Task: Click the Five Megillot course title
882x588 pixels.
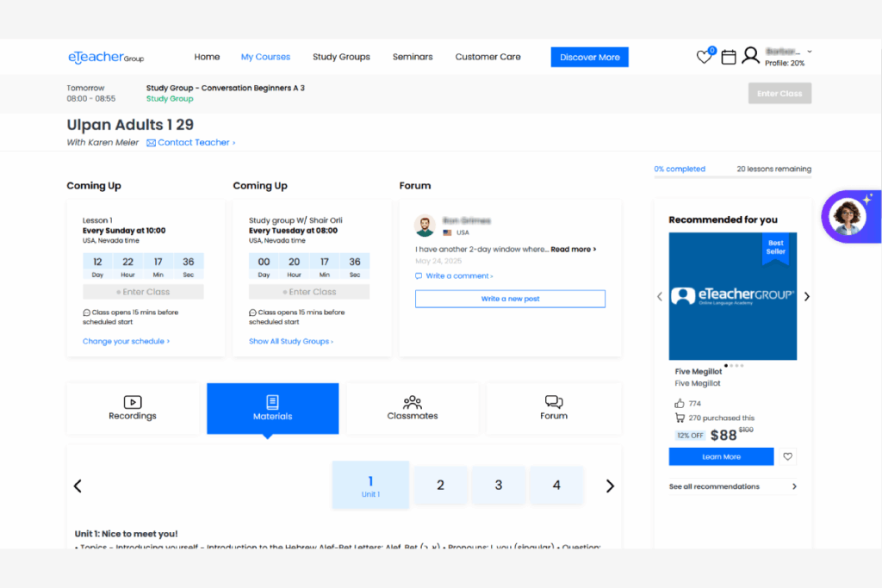Action: tap(698, 372)
